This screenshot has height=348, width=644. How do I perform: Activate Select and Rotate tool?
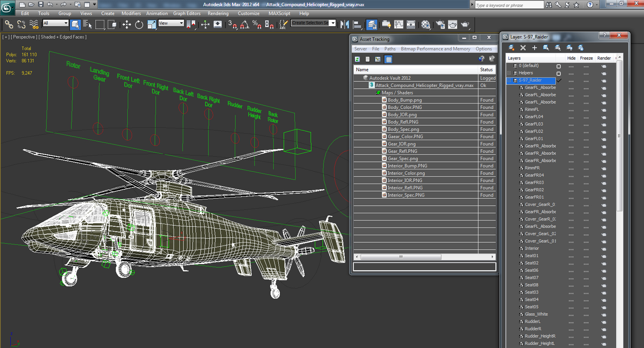click(139, 24)
